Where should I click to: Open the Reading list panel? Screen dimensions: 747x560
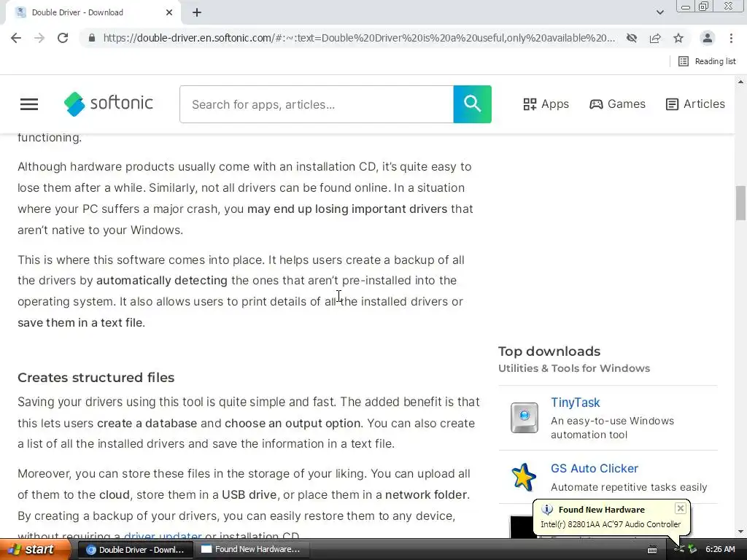[x=707, y=61]
